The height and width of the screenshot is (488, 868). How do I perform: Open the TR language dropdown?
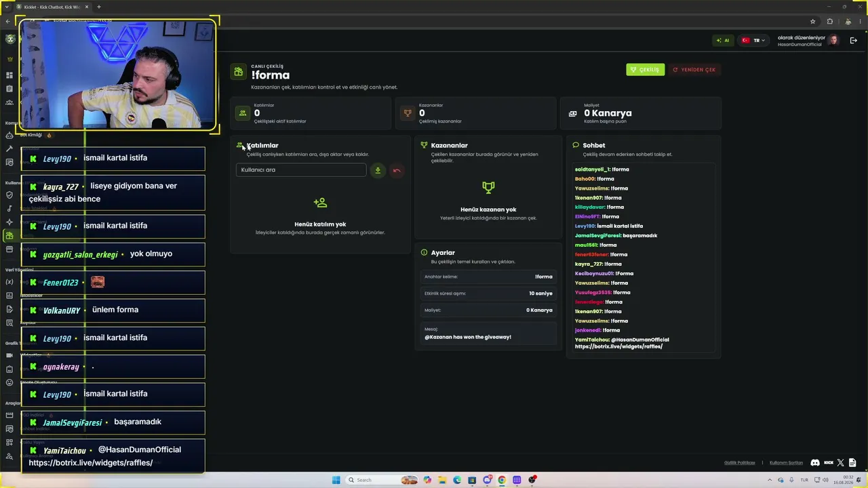tap(753, 40)
